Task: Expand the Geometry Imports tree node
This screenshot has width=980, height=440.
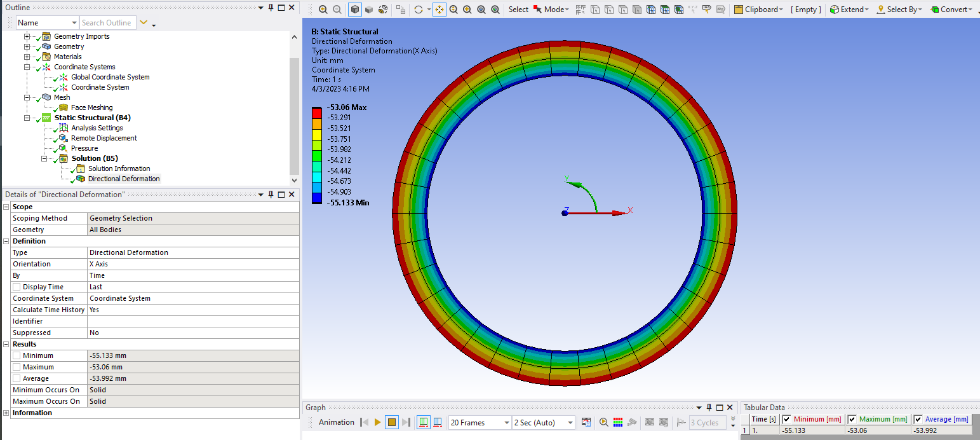Action: click(27, 37)
